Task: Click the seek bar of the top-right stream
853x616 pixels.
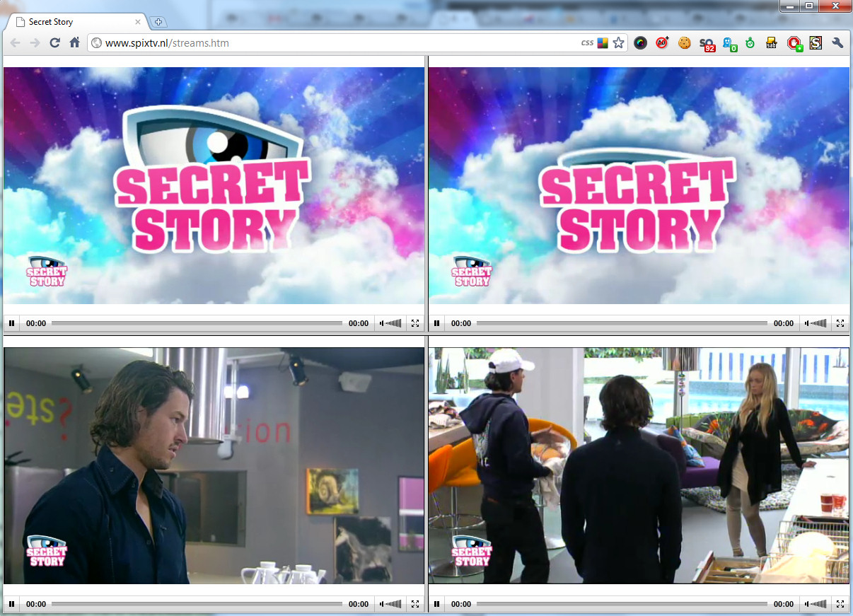Action: (622, 323)
